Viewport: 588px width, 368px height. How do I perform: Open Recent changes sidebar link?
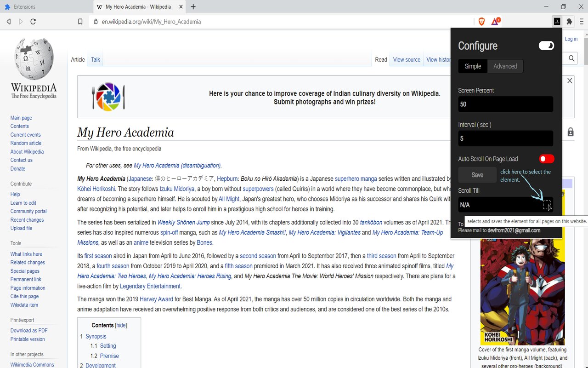27,220
